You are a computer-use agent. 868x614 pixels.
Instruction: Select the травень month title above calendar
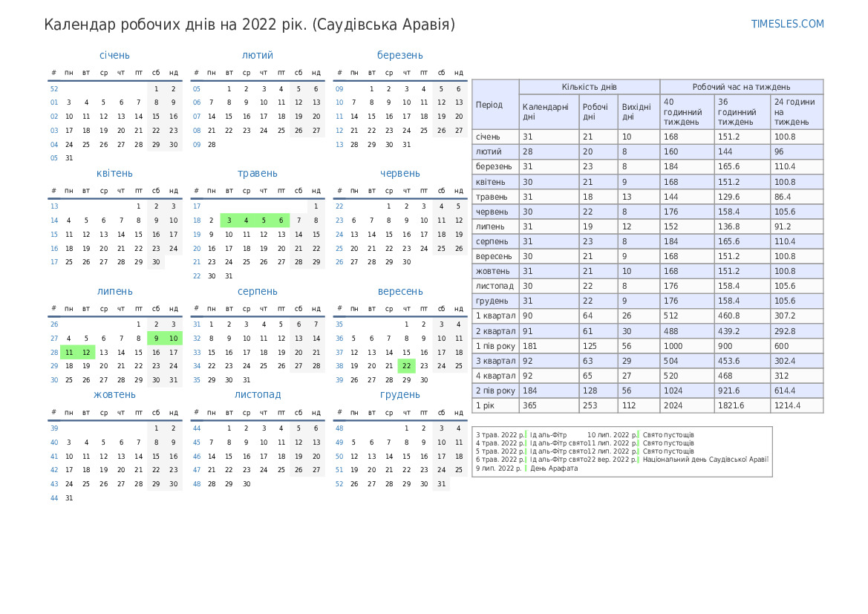point(257,173)
